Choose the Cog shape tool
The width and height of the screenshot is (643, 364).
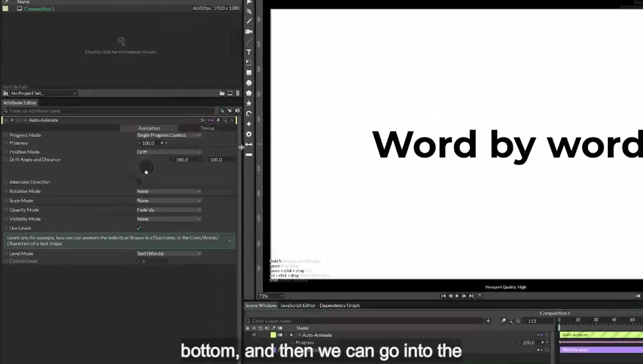coord(249,134)
